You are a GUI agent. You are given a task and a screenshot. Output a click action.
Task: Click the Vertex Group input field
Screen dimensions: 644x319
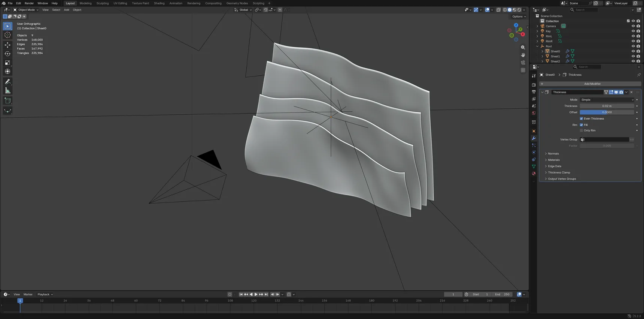(x=604, y=139)
